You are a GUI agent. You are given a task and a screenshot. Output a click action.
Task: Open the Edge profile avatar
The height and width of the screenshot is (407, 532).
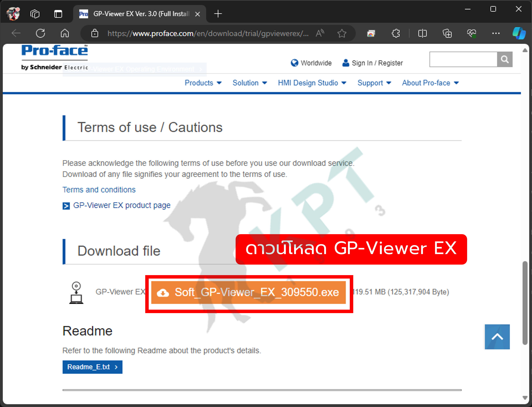tap(13, 13)
